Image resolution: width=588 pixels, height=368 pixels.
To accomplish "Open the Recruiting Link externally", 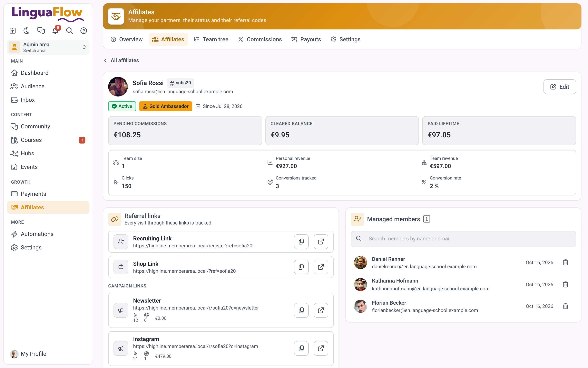I will coord(321,242).
